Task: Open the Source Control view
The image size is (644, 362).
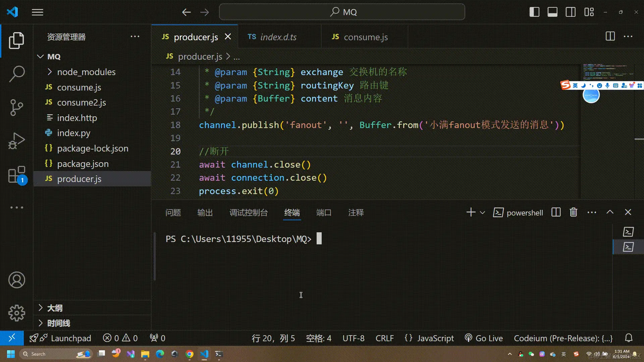Action: pos(16,107)
